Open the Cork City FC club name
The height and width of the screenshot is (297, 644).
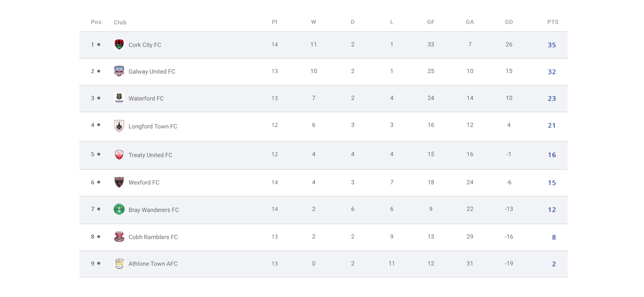[145, 45]
